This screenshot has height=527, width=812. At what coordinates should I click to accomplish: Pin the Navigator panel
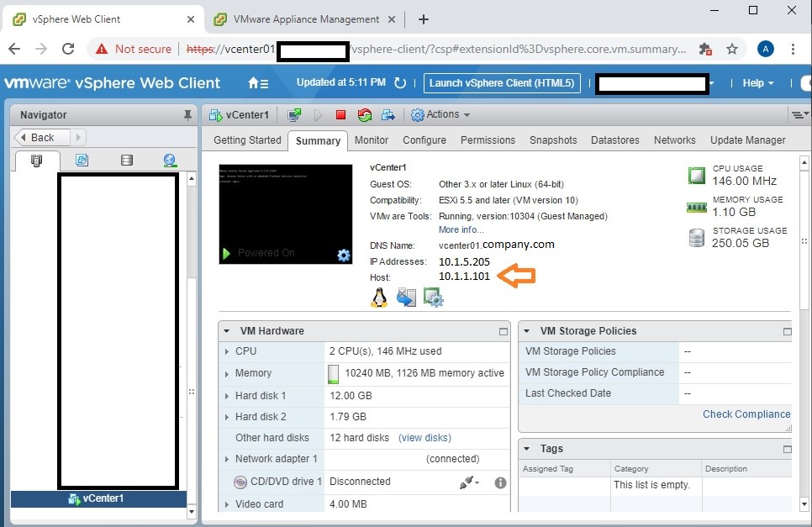pyautogui.click(x=187, y=115)
